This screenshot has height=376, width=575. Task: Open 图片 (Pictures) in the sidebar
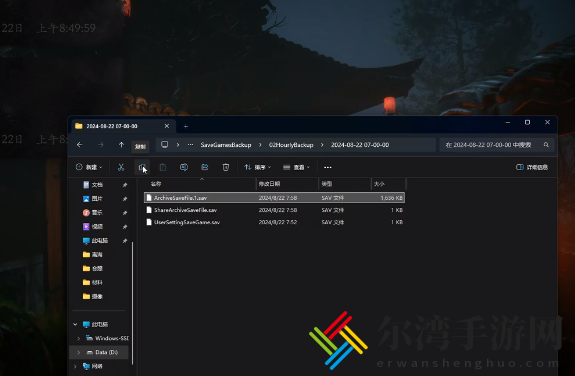[97, 198]
